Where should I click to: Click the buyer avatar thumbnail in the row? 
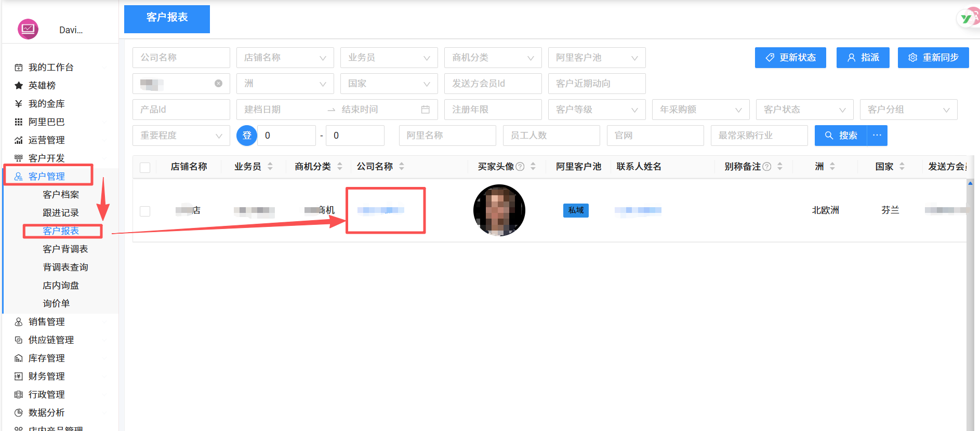coord(499,210)
